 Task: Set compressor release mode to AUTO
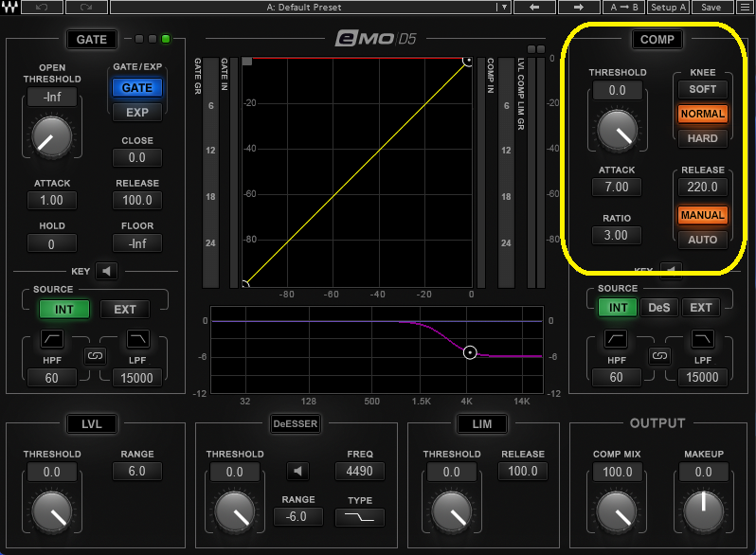coord(702,240)
